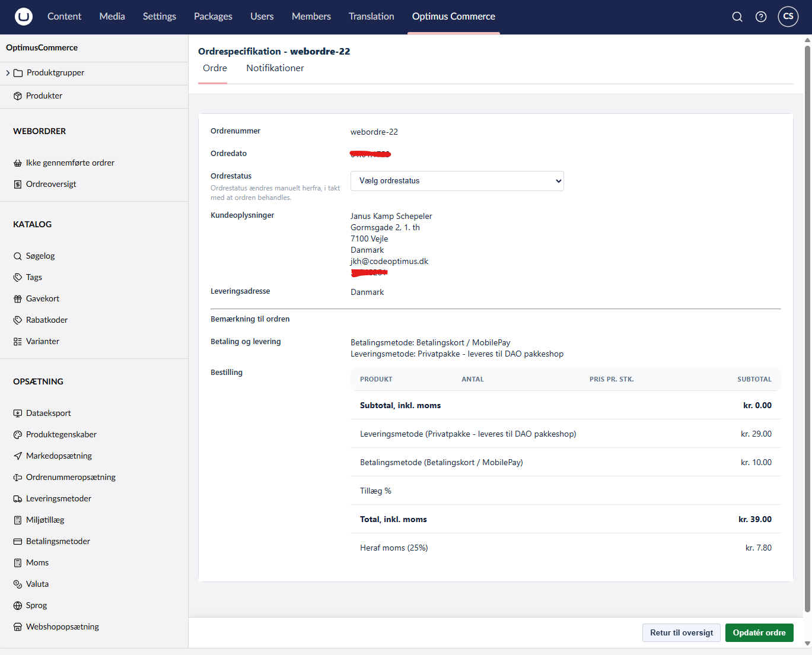Screen dimensions: 812x655
Task: Click the Valuta coins icon
Action: tap(18, 584)
